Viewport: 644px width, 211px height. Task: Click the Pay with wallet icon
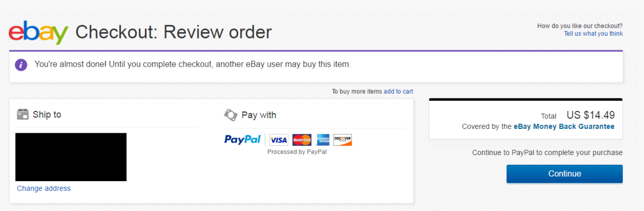point(230,115)
